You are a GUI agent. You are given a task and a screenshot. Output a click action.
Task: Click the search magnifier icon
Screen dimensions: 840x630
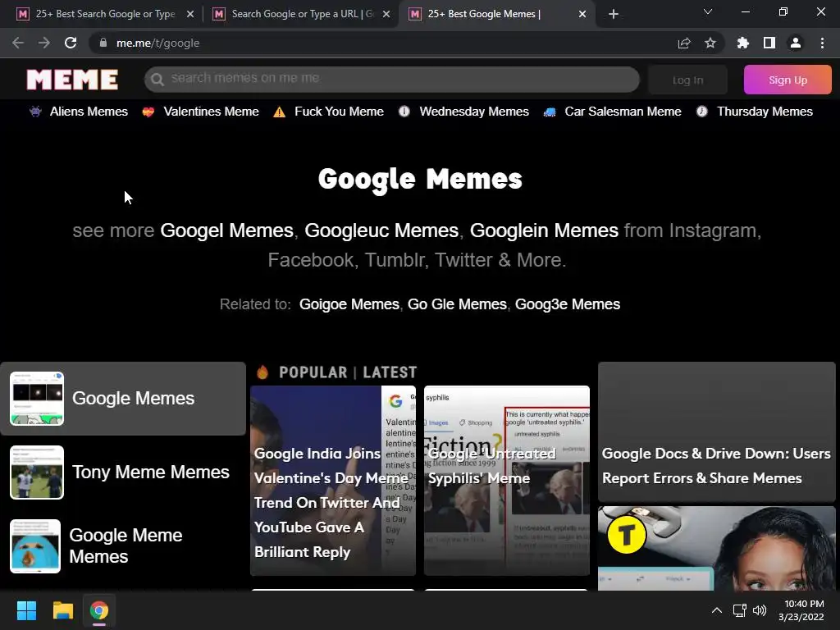[157, 80]
